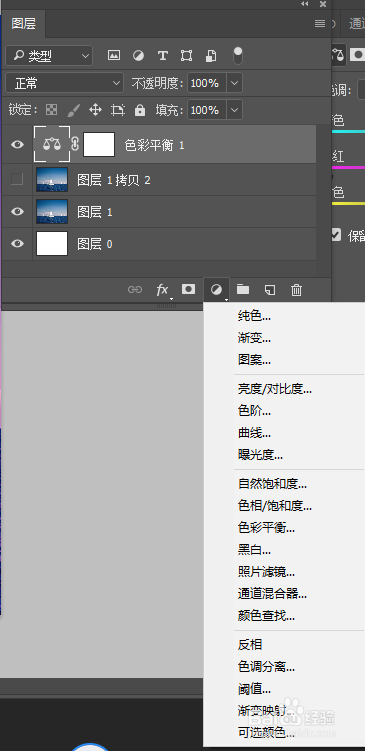Filter layers by adjustment layer icon
Screen dimensions: 365x751
[x=138, y=56]
